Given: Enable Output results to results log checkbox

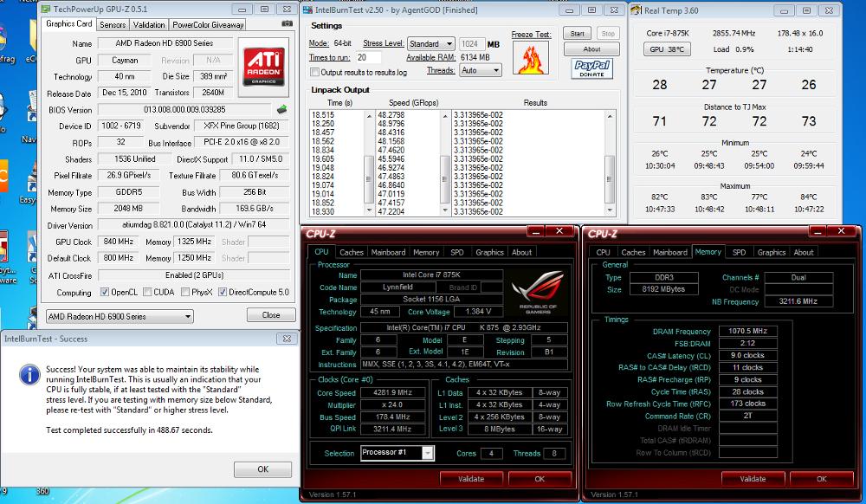Looking at the screenshot, I should pyautogui.click(x=315, y=73).
